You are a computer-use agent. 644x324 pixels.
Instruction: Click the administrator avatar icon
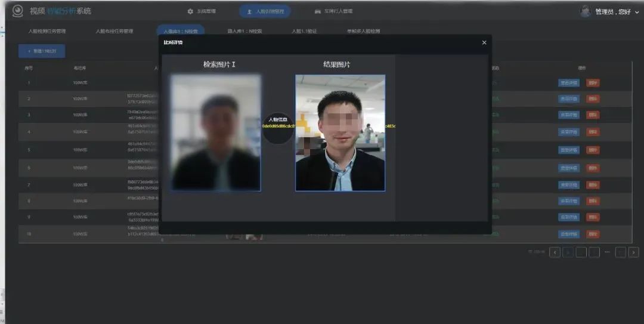click(585, 11)
